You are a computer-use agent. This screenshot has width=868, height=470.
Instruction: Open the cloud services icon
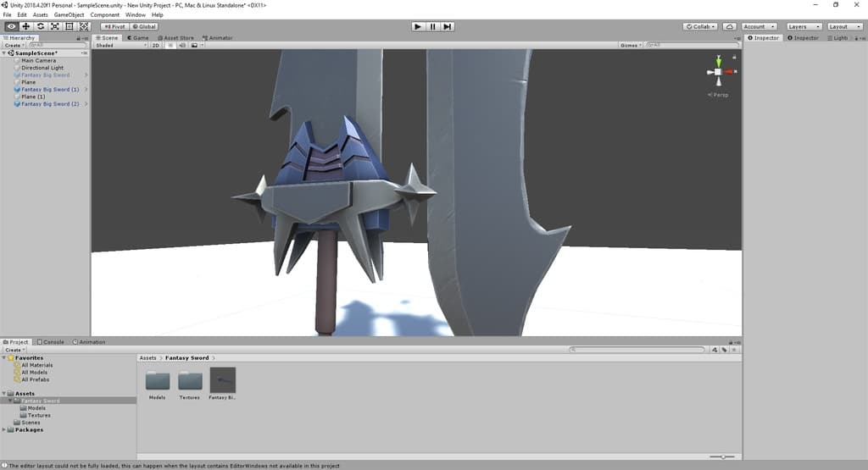(x=729, y=26)
